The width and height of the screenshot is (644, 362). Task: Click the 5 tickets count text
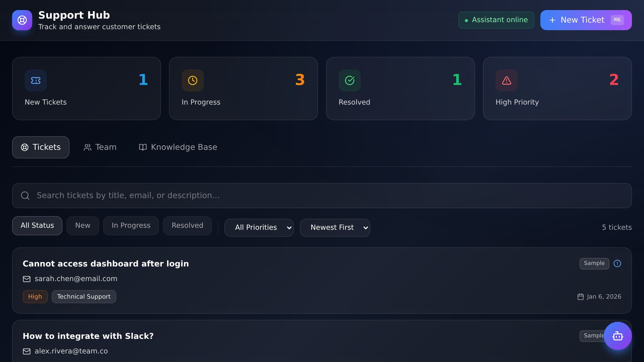617,228
